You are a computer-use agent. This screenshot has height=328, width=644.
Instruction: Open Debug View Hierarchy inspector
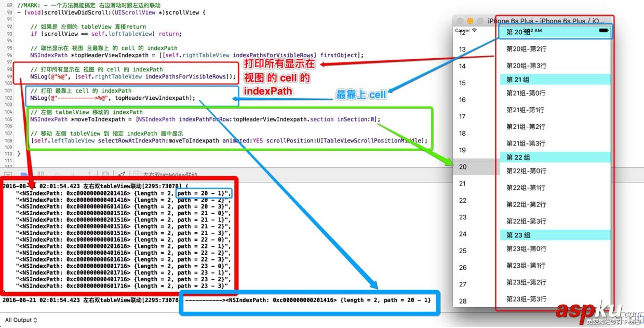pyautogui.click(x=106, y=173)
